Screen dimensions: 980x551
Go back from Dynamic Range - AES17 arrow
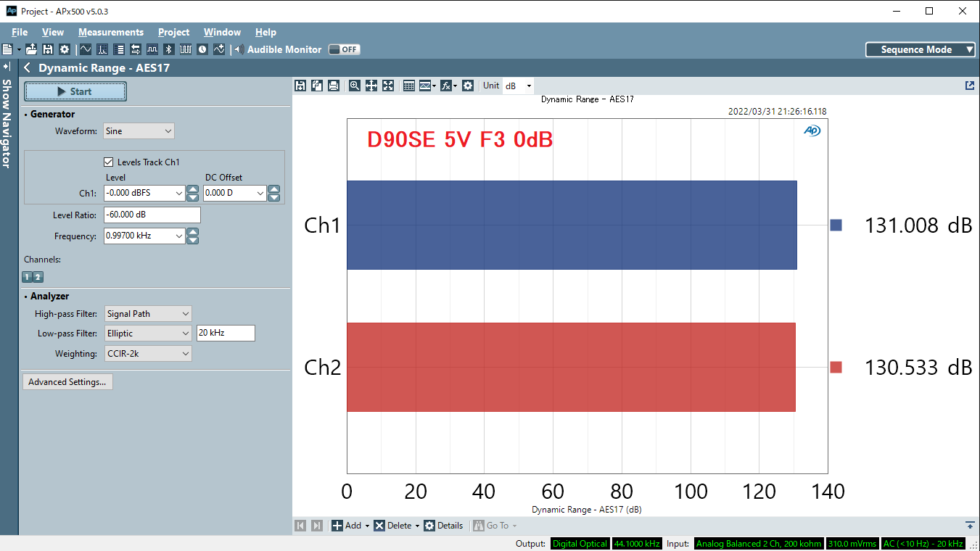pyautogui.click(x=27, y=67)
